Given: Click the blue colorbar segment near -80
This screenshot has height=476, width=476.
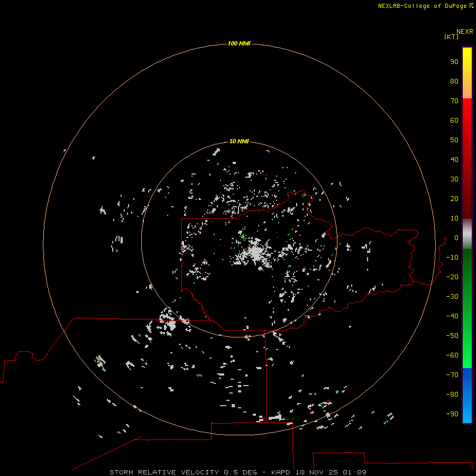Looking at the screenshot, I should (x=467, y=395).
